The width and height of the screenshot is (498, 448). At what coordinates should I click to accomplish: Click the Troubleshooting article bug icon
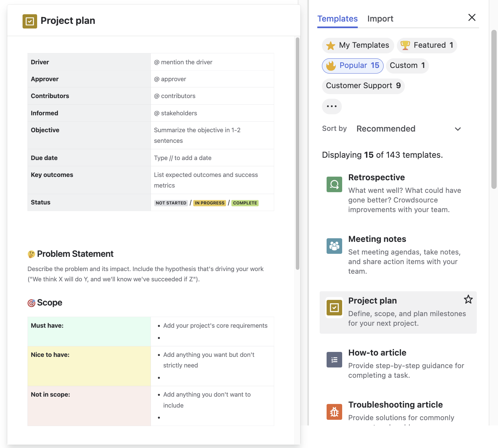pos(334,412)
